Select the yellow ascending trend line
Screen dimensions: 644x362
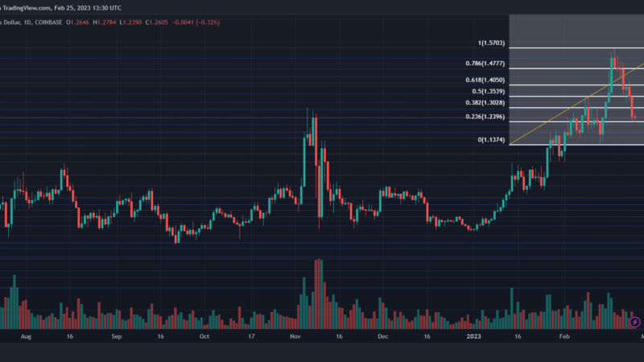click(x=576, y=105)
